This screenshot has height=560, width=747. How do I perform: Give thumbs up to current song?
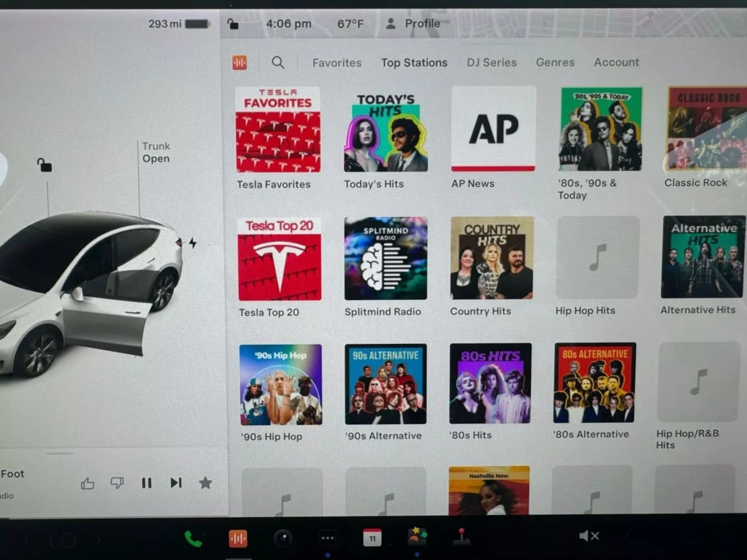coord(87,483)
